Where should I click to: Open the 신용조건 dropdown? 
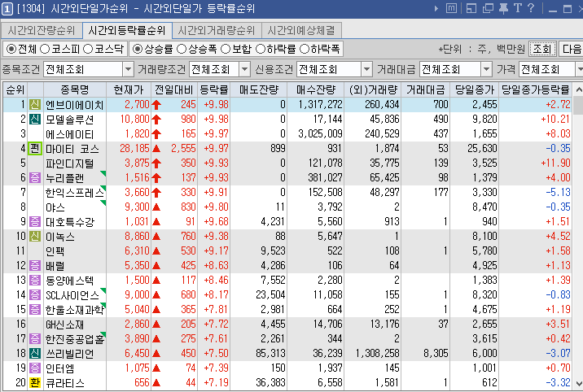coord(366,69)
